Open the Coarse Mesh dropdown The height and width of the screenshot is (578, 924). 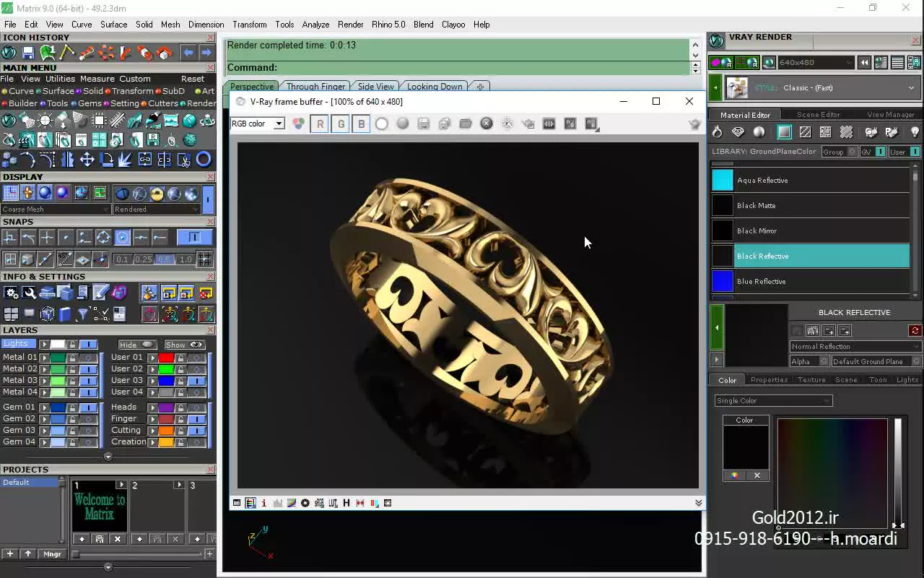click(56, 210)
